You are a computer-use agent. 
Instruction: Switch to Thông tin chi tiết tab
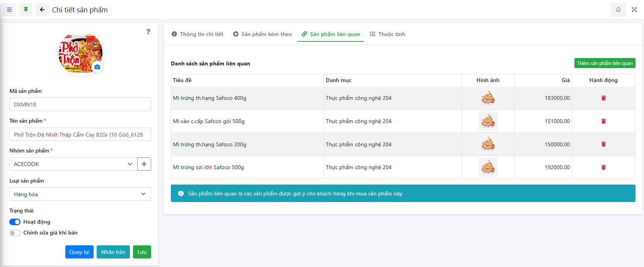[198, 34]
